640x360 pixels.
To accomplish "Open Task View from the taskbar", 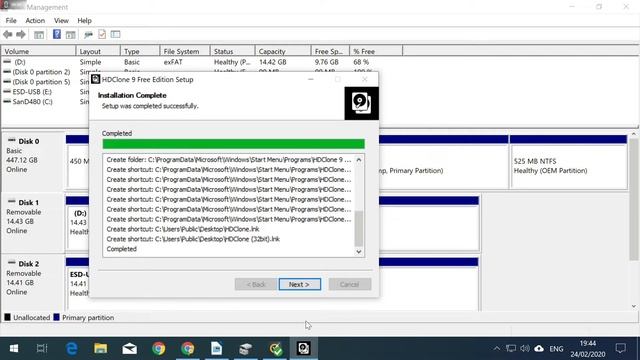I will click(x=42, y=349).
